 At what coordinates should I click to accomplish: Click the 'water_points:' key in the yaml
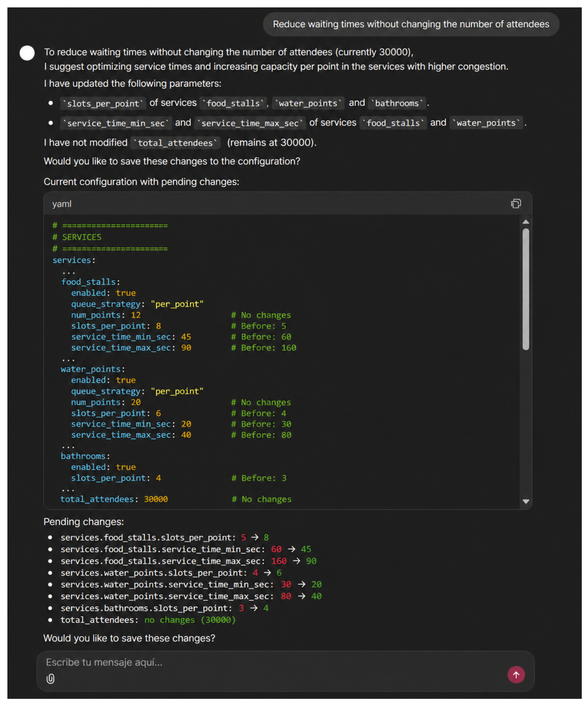(93, 369)
